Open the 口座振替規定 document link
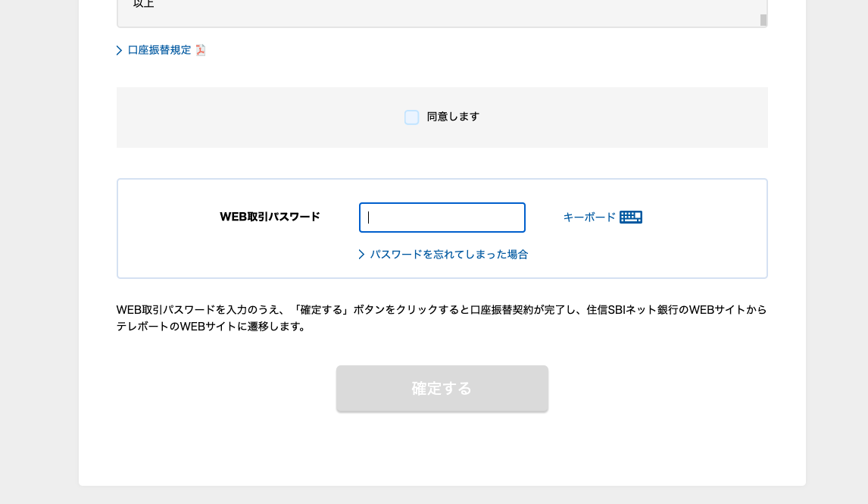868x504 pixels. (159, 50)
